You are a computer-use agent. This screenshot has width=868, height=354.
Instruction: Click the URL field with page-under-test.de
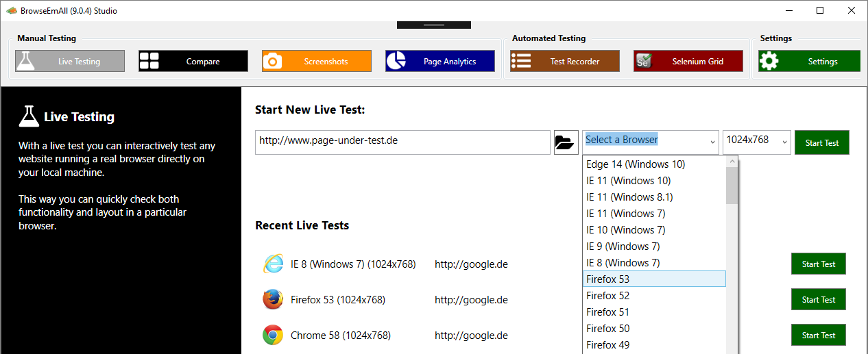click(402, 142)
